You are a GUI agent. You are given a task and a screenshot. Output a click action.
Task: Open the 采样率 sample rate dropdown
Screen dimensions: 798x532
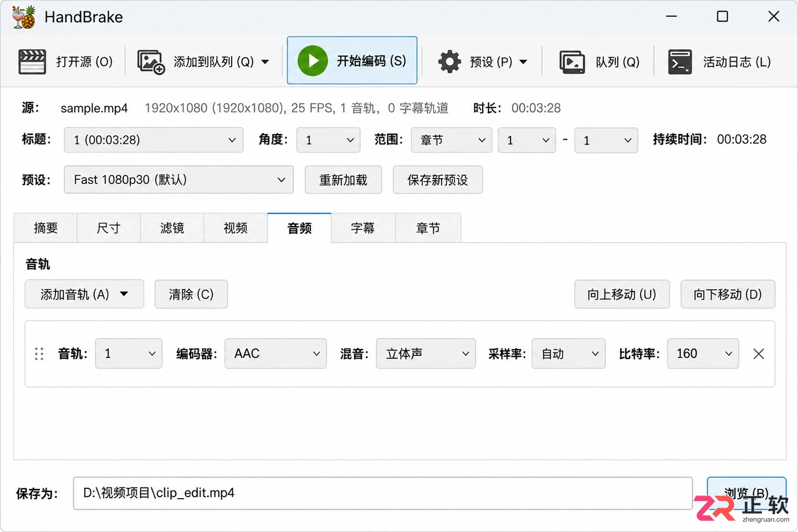[569, 354]
